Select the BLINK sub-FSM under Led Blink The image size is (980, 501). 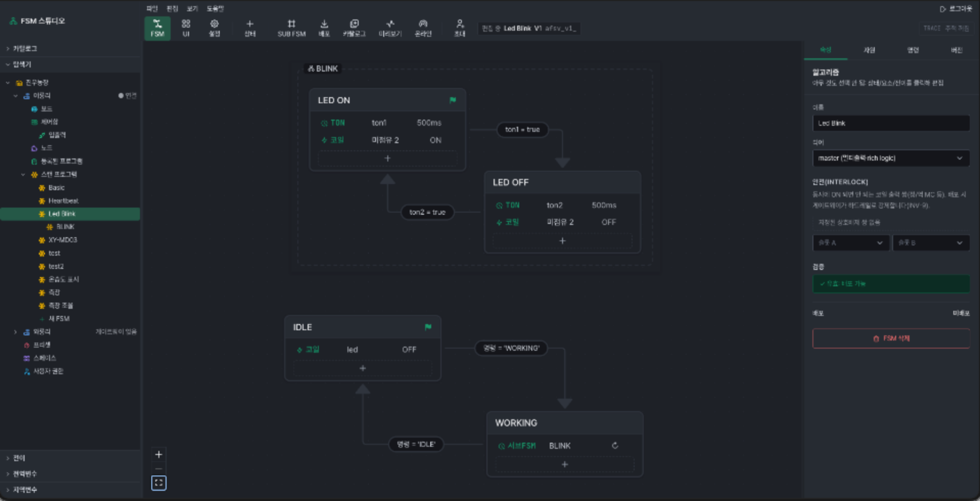click(x=65, y=227)
